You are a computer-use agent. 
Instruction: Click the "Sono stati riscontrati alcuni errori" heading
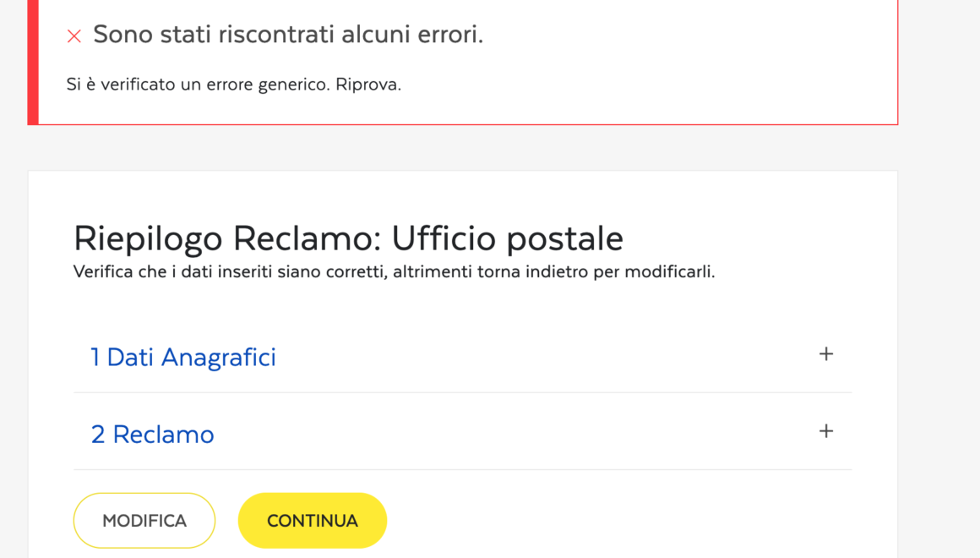pos(288,35)
